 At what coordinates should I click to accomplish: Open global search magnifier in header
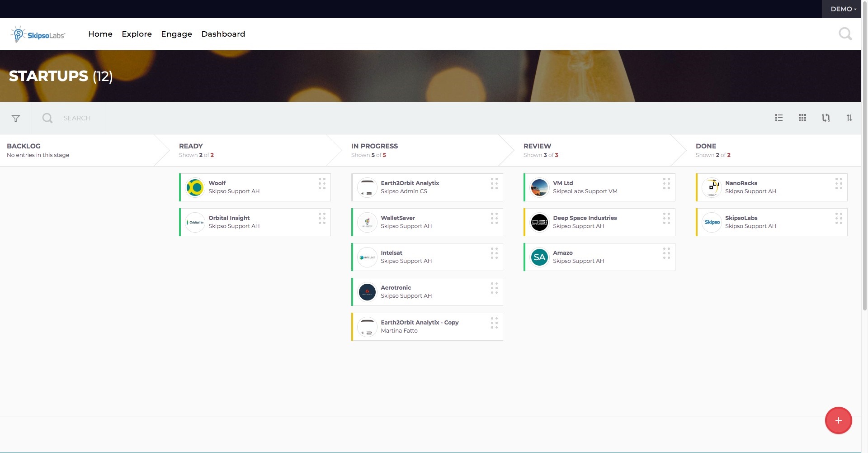pyautogui.click(x=845, y=34)
